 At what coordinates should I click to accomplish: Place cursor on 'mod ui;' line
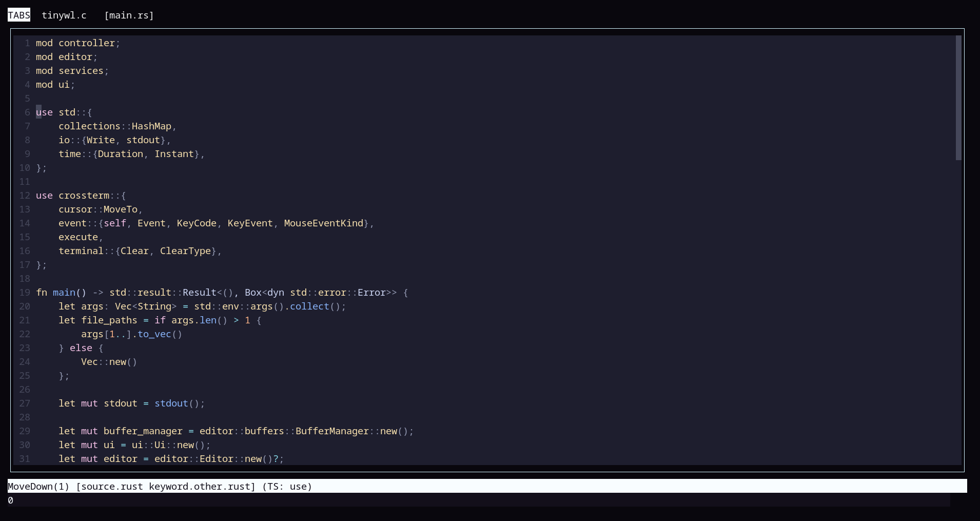55,85
